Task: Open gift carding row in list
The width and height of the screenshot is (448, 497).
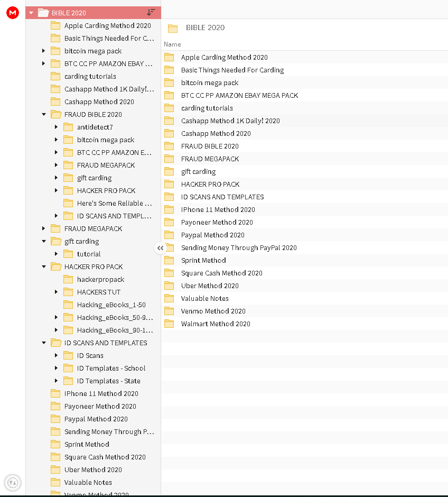Action: point(305,171)
